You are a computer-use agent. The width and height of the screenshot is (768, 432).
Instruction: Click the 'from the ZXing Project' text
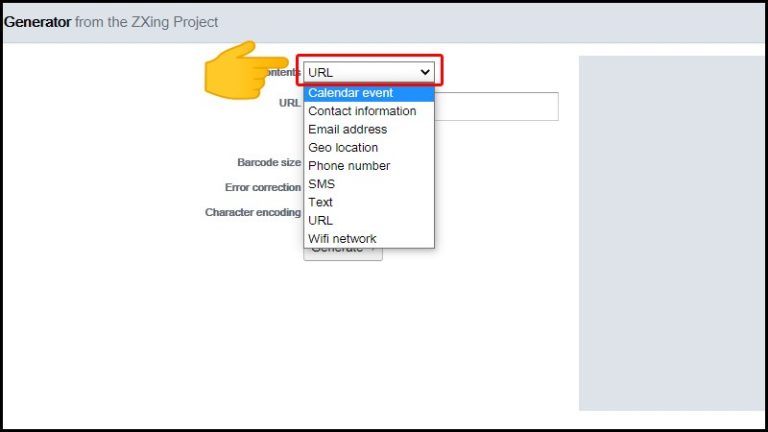click(146, 21)
